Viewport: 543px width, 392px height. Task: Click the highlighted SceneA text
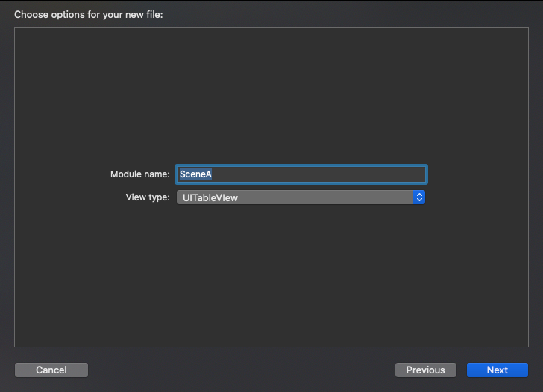[x=195, y=174]
